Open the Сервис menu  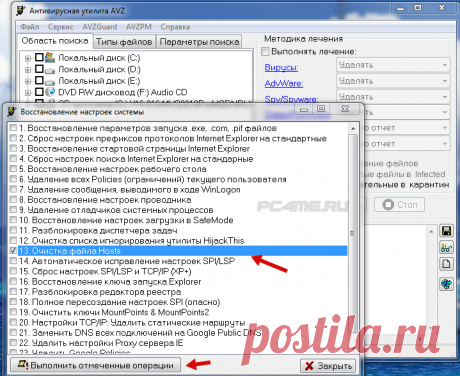(60, 27)
